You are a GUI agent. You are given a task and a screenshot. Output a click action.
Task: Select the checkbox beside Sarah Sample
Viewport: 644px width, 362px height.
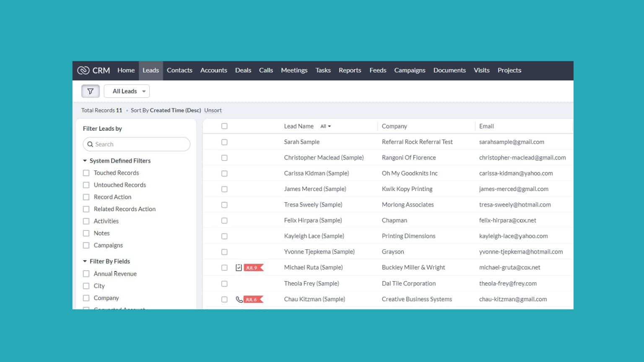[224, 142]
